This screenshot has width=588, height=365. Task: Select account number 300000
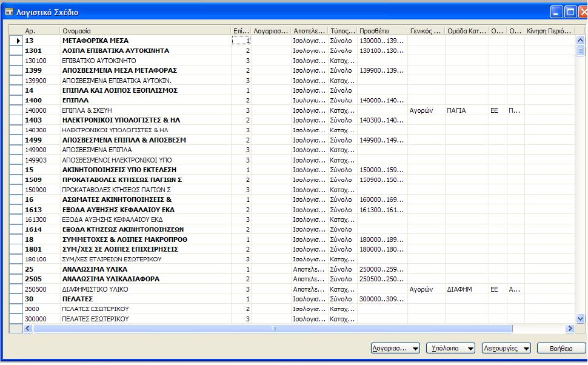(x=36, y=319)
